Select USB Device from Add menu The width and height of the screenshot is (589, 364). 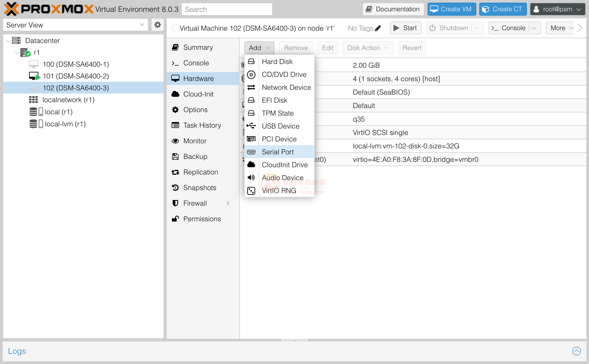tap(280, 126)
